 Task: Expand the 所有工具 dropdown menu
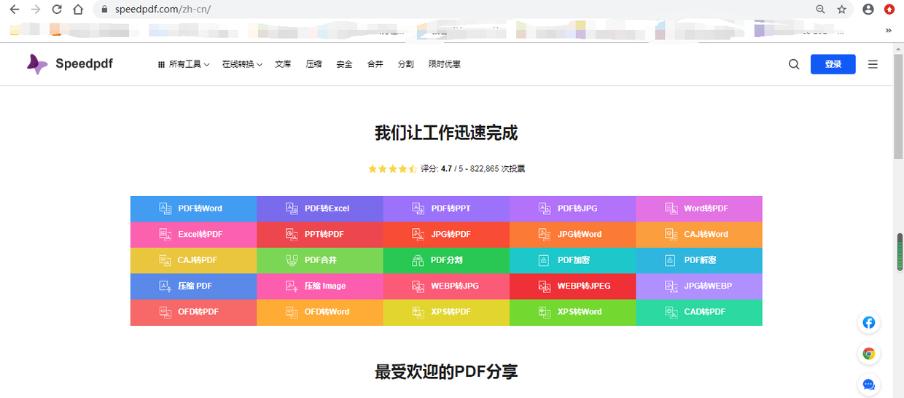point(183,65)
